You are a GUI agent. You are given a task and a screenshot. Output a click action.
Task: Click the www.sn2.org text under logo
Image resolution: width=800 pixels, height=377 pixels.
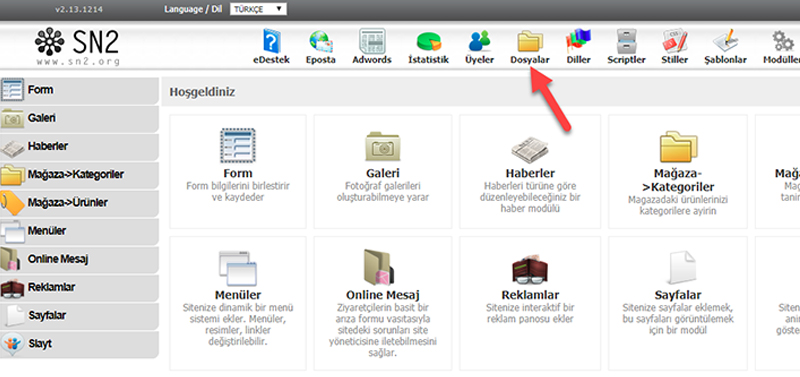pos(78,62)
